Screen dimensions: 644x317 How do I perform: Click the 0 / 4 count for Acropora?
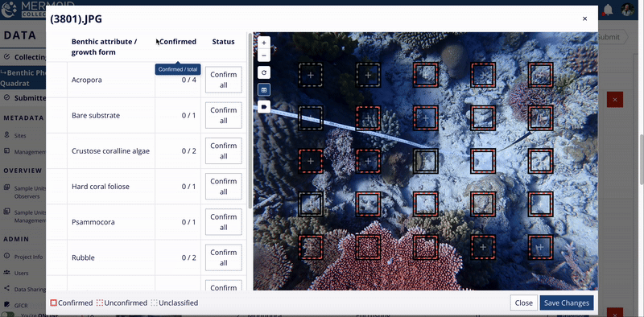coord(189,80)
